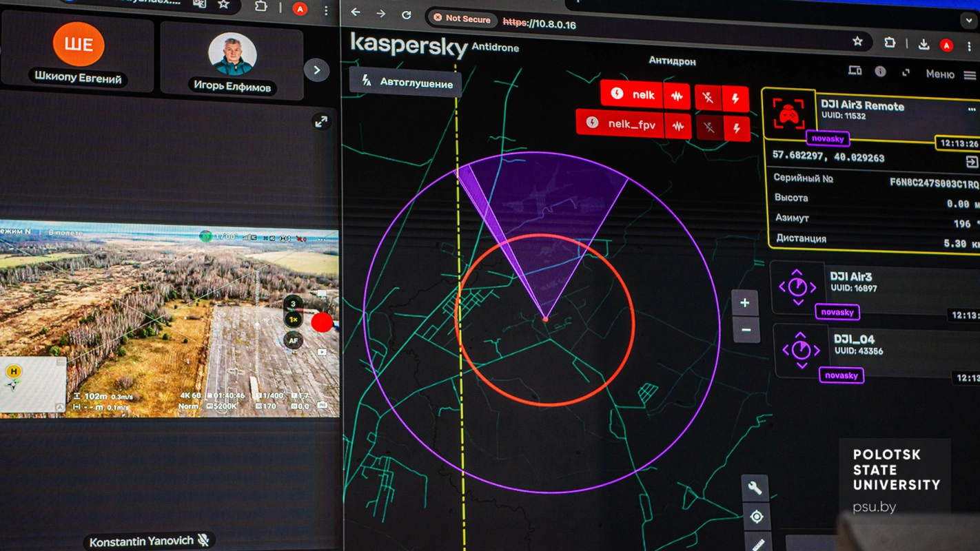Expand the tab search arrow in right browser
980x551 pixels.
point(969,21)
